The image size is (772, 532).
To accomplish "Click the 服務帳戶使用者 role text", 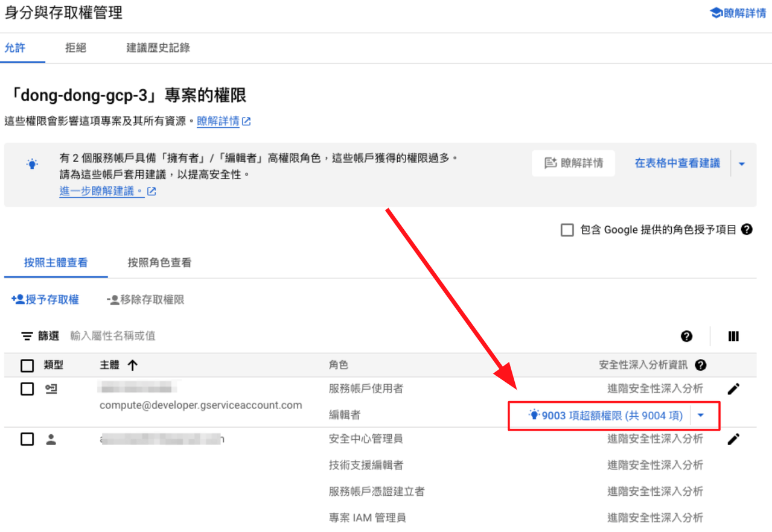I will 366,389.
